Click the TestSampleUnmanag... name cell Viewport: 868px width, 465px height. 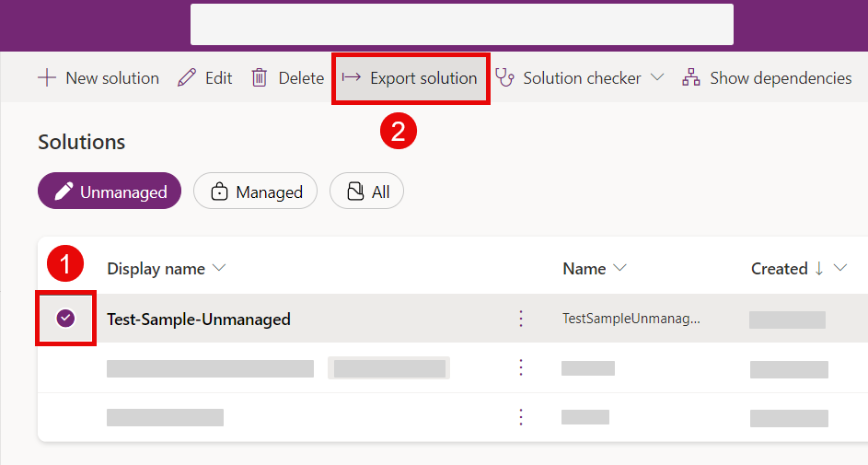click(631, 319)
